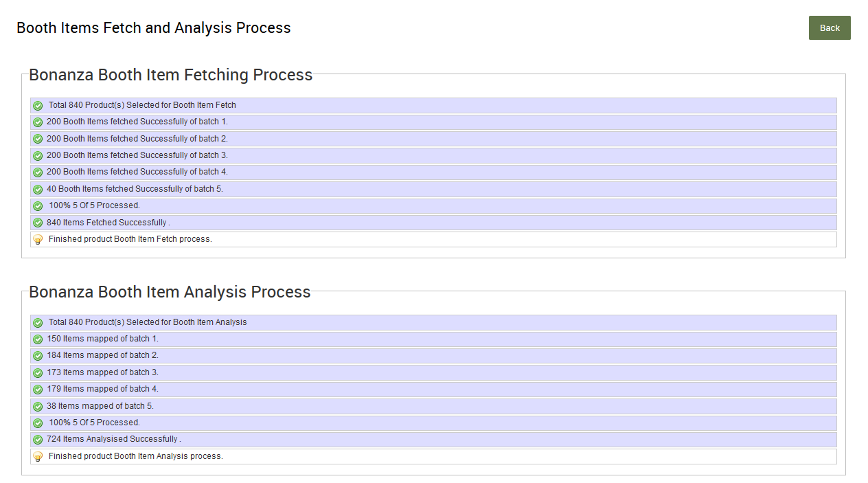
Task: Click lightbulb icon beside Finished Booth Item Analysis
Action: (x=38, y=457)
